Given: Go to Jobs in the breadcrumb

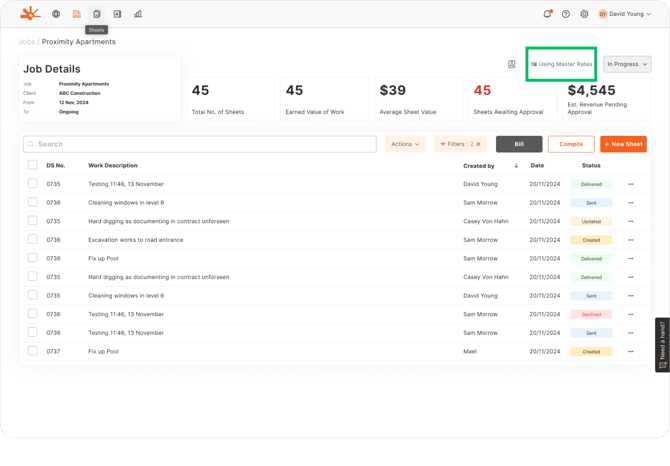Looking at the screenshot, I should point(27,42).
